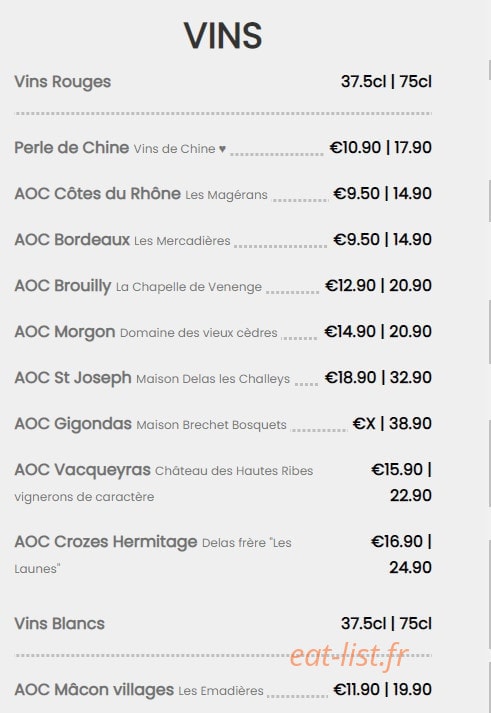Click the €10.90 | 17.90 Perle de Chine price
491x713 pixels.
point(381,148)
